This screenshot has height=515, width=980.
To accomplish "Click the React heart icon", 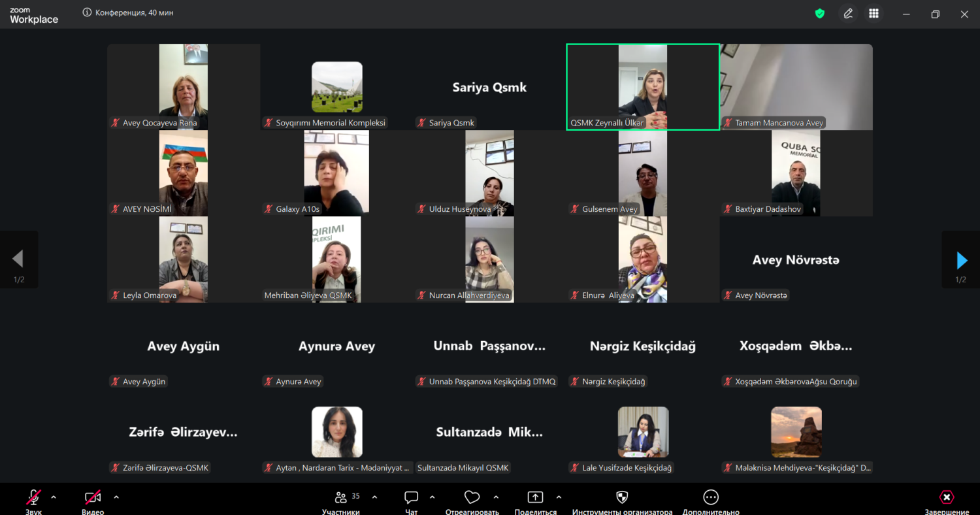I will coord(472,497).
